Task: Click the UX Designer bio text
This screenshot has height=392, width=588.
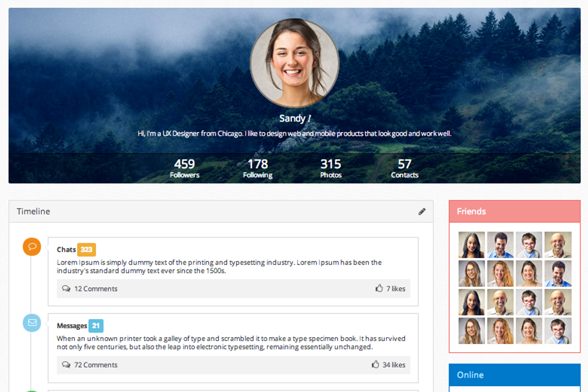Action: point(294,133)
